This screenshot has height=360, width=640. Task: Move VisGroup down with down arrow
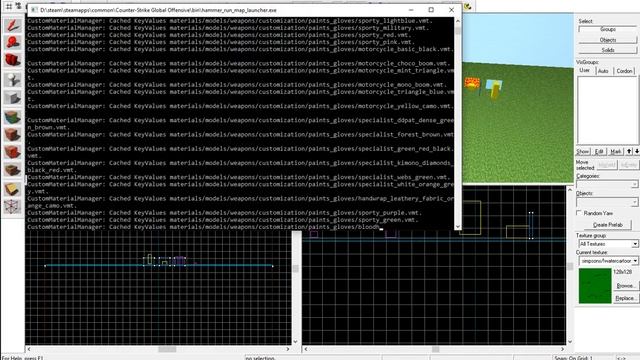(636, 151)
